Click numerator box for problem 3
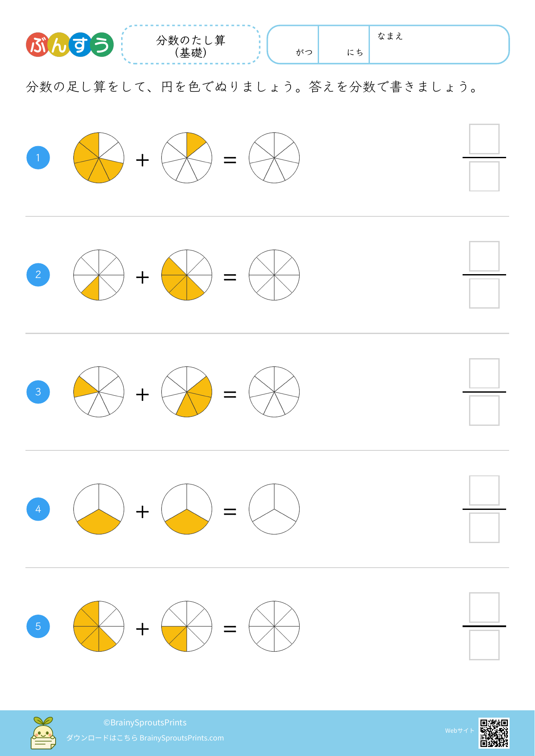 click(484, 373)
